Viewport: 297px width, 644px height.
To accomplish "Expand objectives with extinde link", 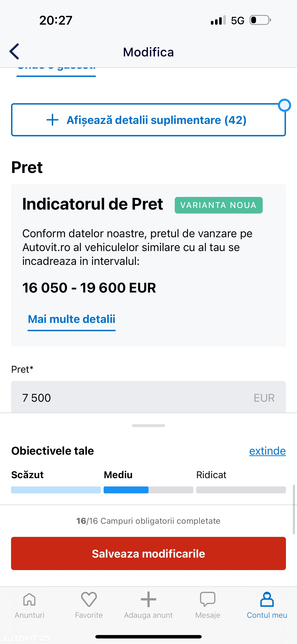I will 268,451.
